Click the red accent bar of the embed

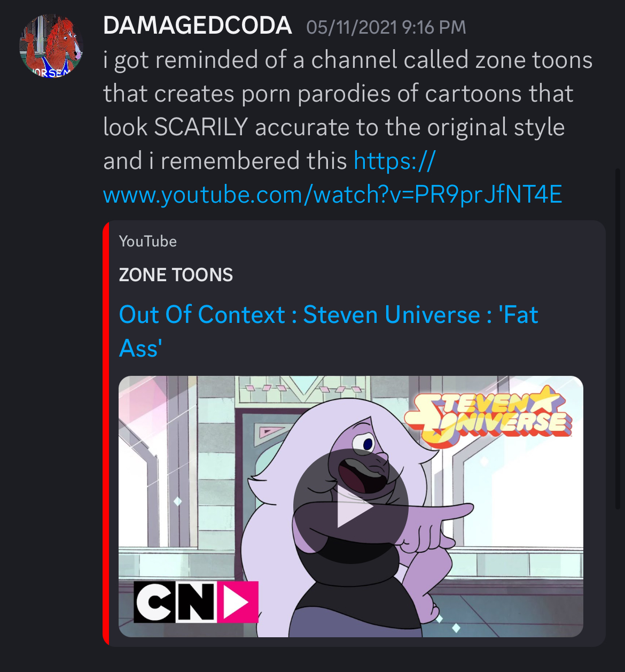tap(106, 434)
